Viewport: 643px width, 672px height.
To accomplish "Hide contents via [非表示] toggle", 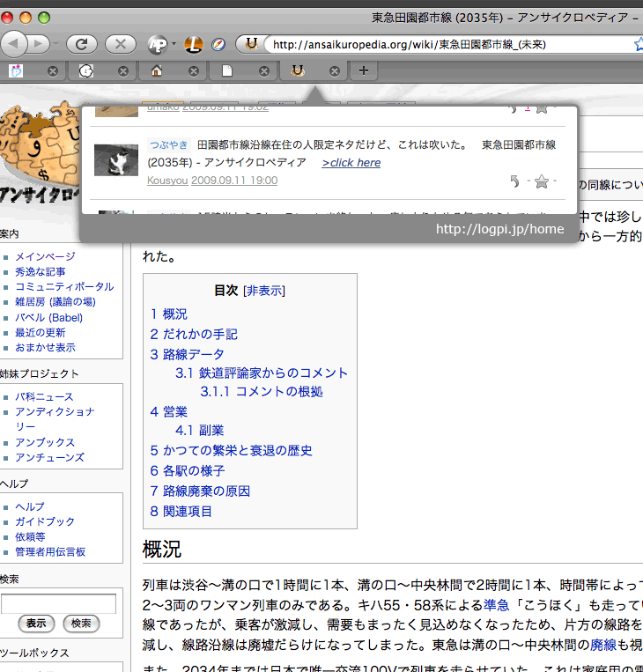I will [264, 291].
